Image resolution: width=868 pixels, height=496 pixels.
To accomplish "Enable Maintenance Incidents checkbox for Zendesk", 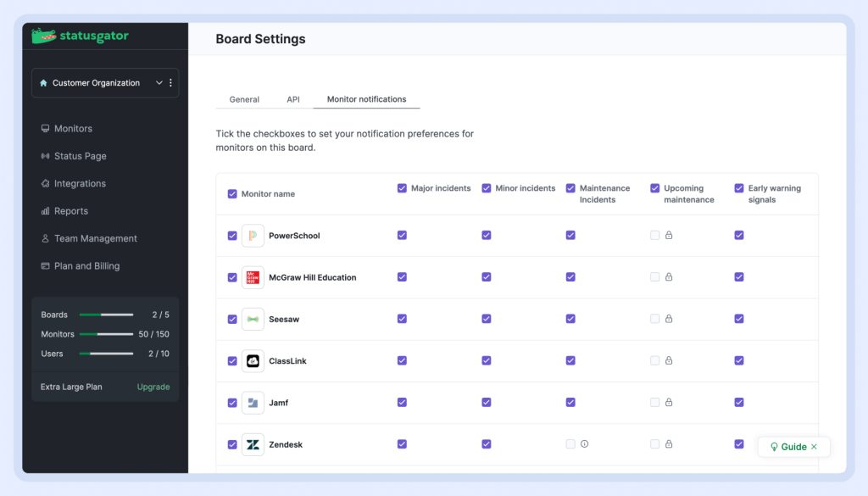I will click(x=570, y=444).
